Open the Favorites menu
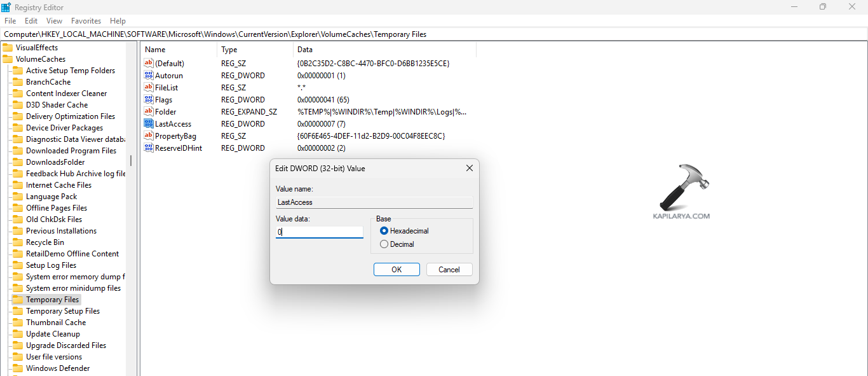This screenshot has height=376, width=868. click(x=86, y=21)
